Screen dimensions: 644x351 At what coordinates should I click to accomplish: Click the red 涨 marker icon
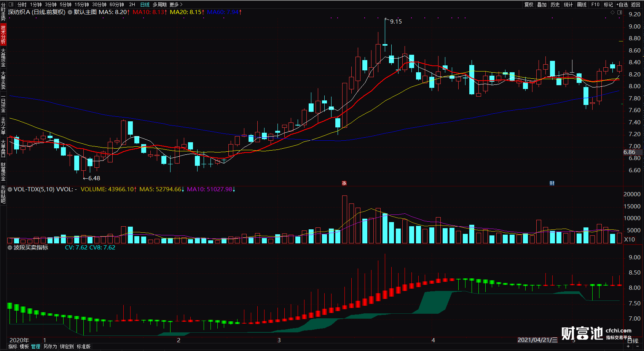coord(344,183)
